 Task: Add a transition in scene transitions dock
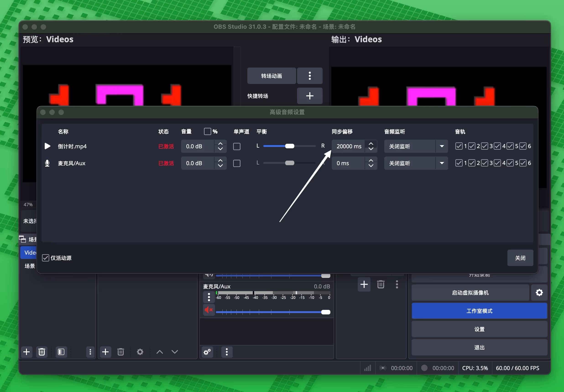point(364,285)
